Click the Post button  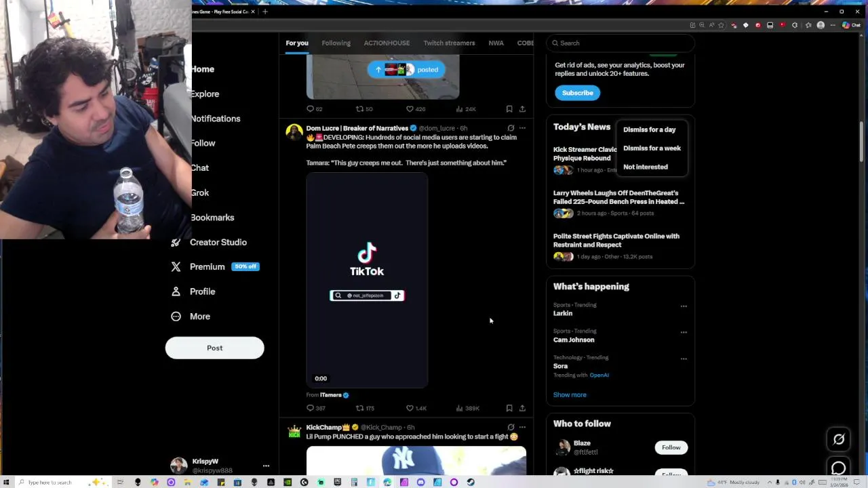coord(214,348)
